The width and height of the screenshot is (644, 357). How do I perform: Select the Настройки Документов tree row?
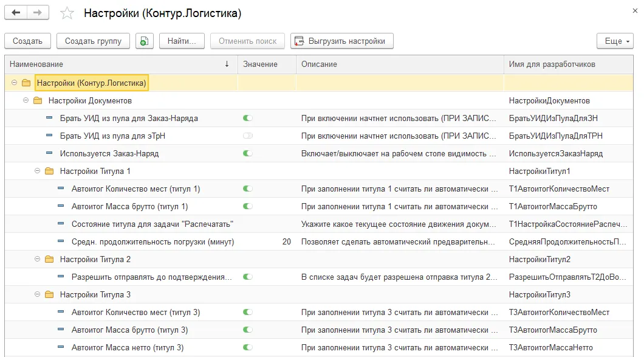(319, 101)
